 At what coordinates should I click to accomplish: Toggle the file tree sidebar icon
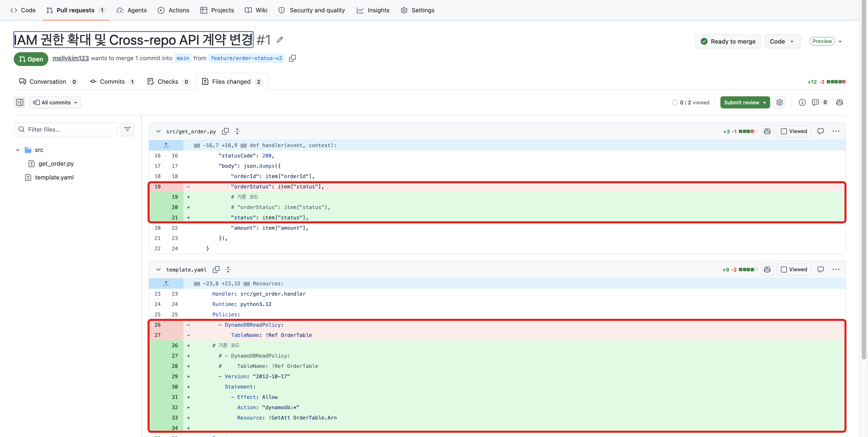coord(20,102)
